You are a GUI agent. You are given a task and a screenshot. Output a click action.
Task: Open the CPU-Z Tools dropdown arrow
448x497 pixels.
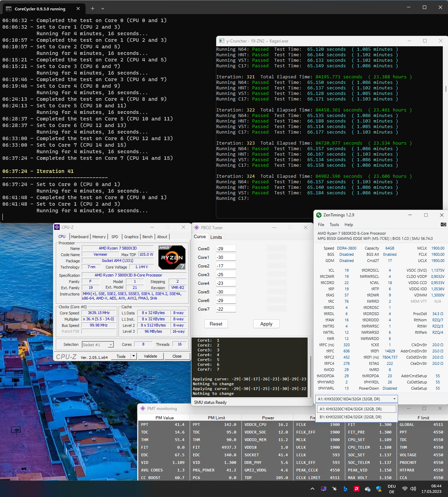133,356
